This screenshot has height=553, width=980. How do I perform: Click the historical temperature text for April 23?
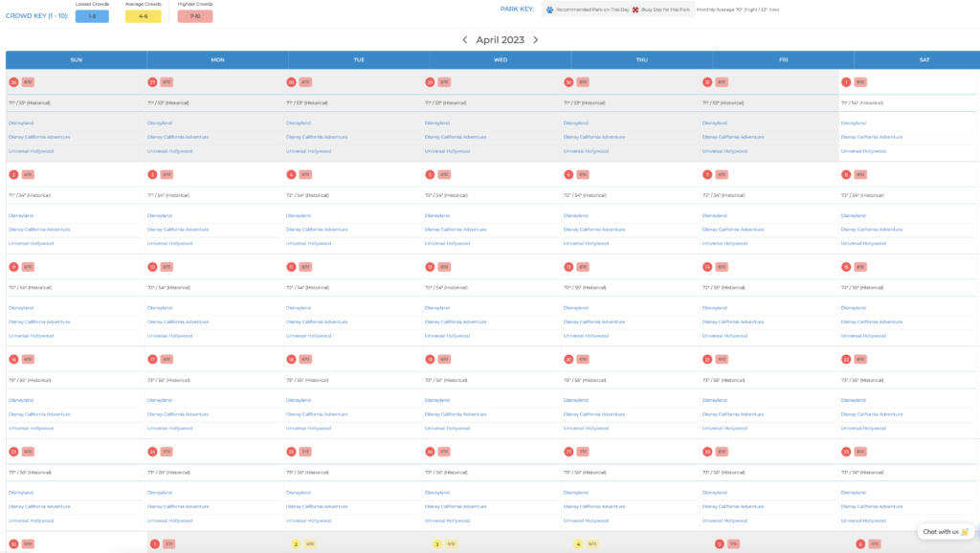pos(30,473)
